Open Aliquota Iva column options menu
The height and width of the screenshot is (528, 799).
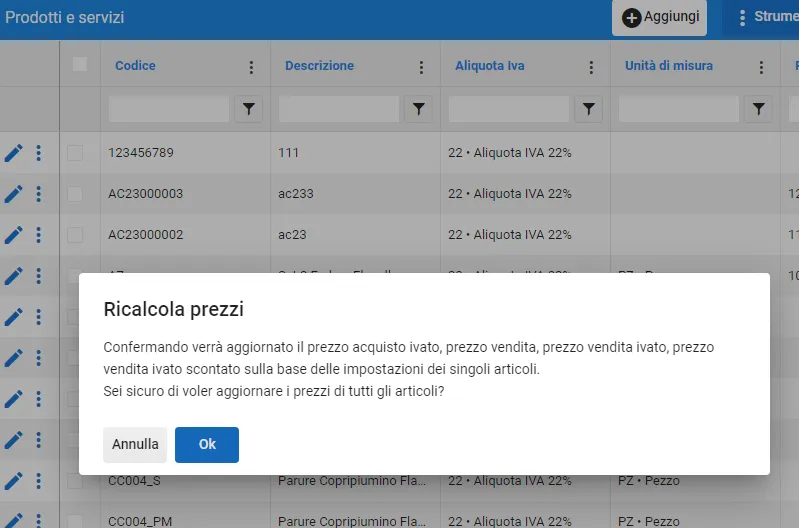point(591,67)
